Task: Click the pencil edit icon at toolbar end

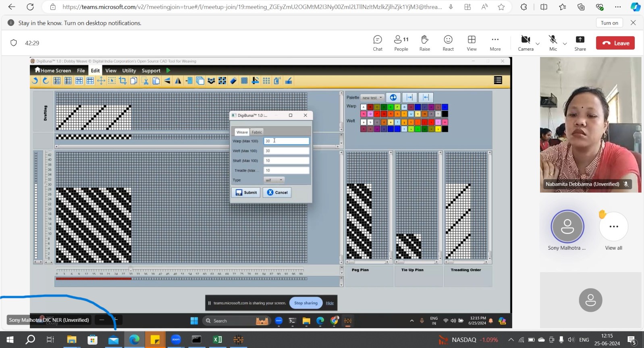Action: click(288, 81)
